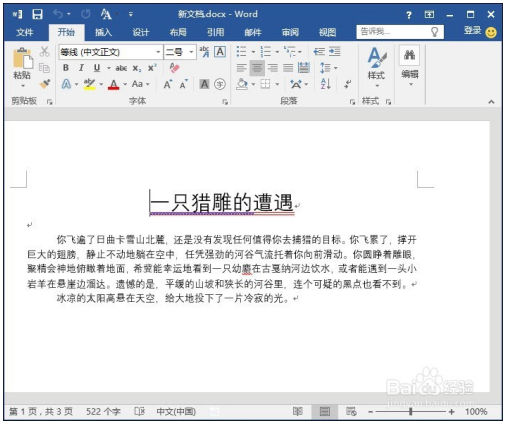506x424 pixels.
Task: Toggle Bold formatting
Action: click(66, 68)
